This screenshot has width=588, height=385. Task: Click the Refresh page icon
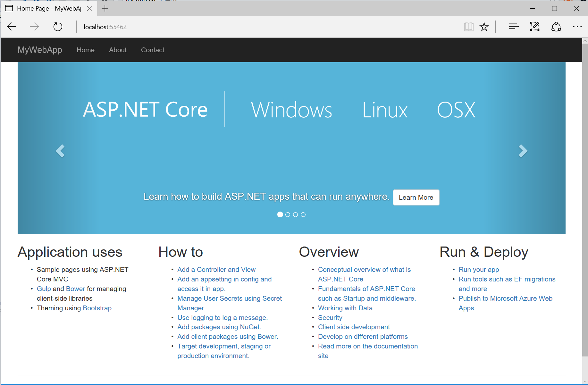tap(58, 27)
